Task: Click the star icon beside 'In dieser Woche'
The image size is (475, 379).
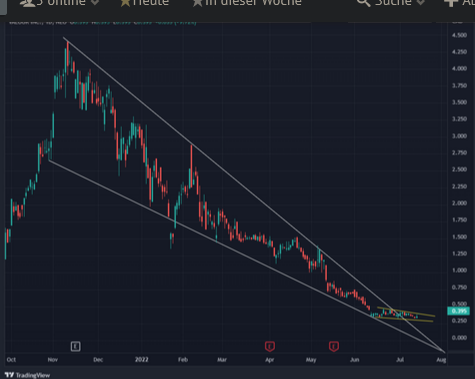Action: tap(197, 3)
